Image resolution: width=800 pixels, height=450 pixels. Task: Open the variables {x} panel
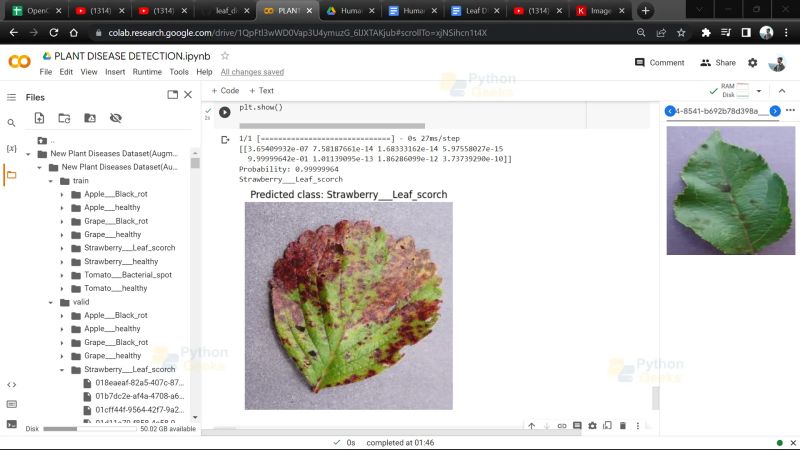pos(11,148)
